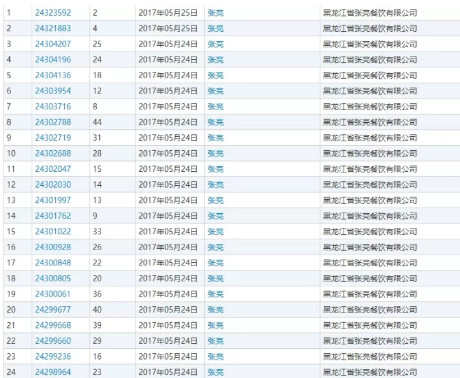Click applicant 黑龙江省张亮餐饮有限公司 in row 7
The width and height of the screenshot is (460, 378).
(x=370, y=107)
